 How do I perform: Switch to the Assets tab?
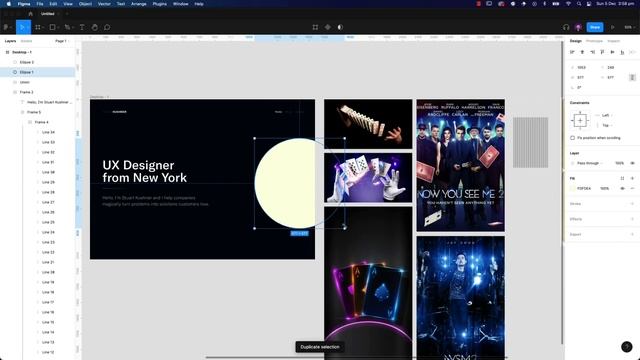tap(26, 41)
